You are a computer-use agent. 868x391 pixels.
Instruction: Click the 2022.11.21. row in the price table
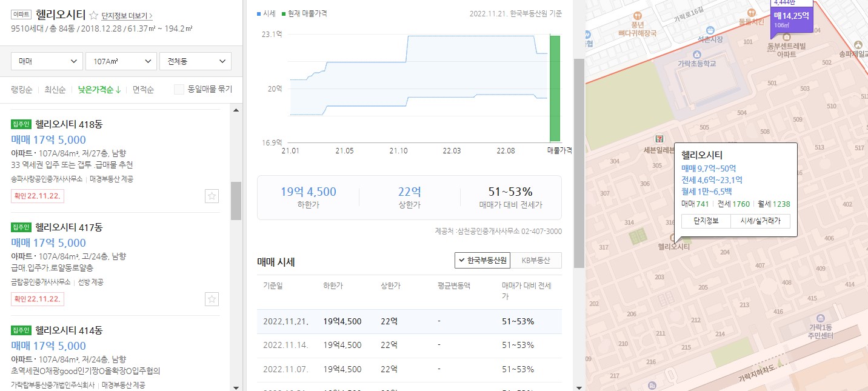[409, 321]
